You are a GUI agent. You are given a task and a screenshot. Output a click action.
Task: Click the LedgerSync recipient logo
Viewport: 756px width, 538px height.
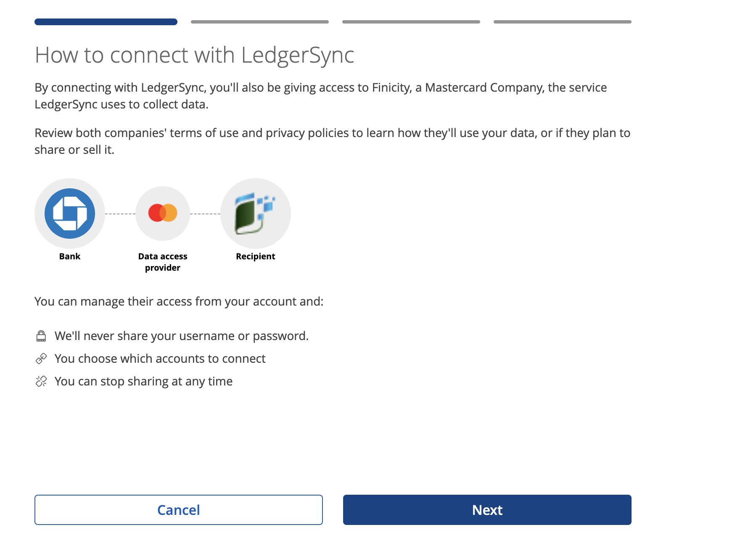tap(255, 214)
